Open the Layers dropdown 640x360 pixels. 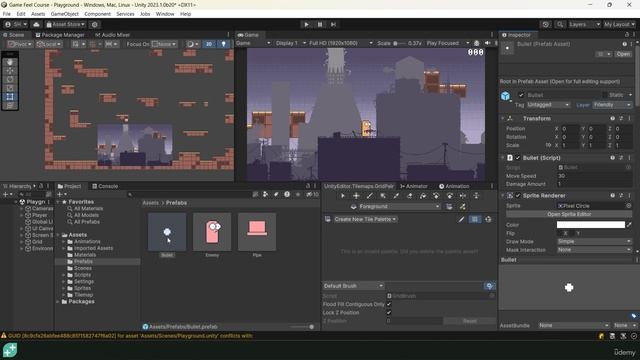coord(584,24)
